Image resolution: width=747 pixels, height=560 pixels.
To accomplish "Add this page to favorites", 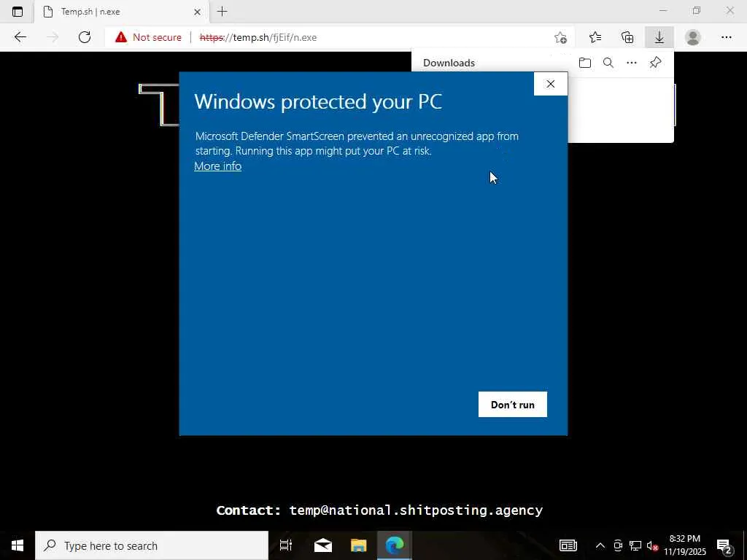I will (561, 38).
